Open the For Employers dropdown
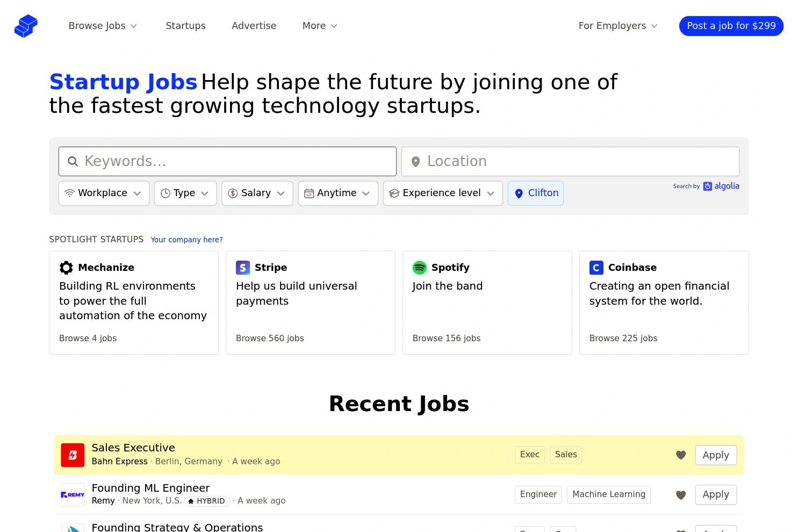The width and height of the screenshot is (798, 532). [x=618, y=26]
